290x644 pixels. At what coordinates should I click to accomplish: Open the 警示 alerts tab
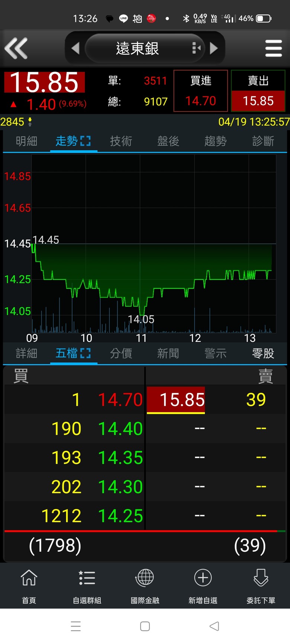pyautogui.click(x=215, y=353)
